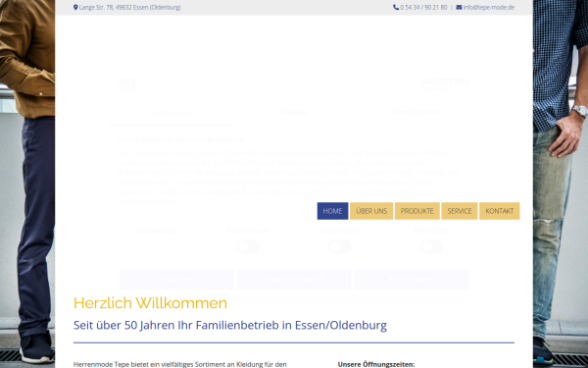
Task: Open the PRODUKTE navigation item
Action: (x=417, y=211)
